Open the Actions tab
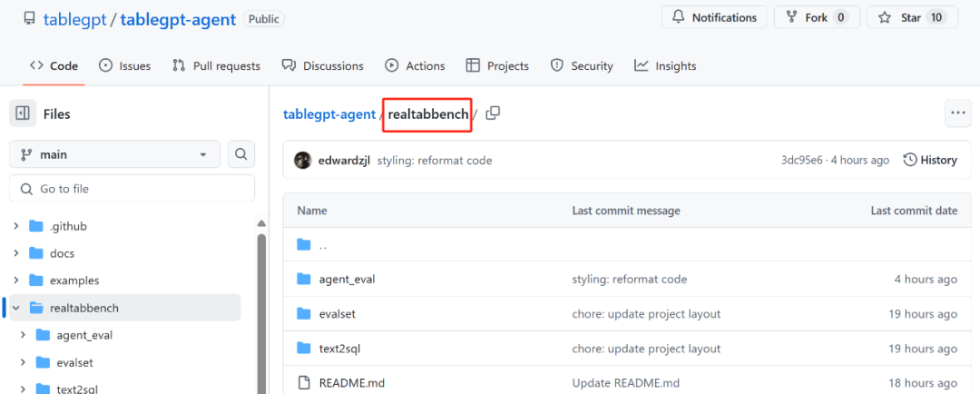 pos(415,65)
